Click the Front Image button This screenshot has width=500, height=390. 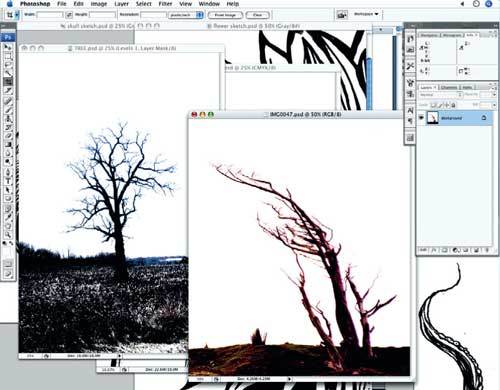coord(225,15)
